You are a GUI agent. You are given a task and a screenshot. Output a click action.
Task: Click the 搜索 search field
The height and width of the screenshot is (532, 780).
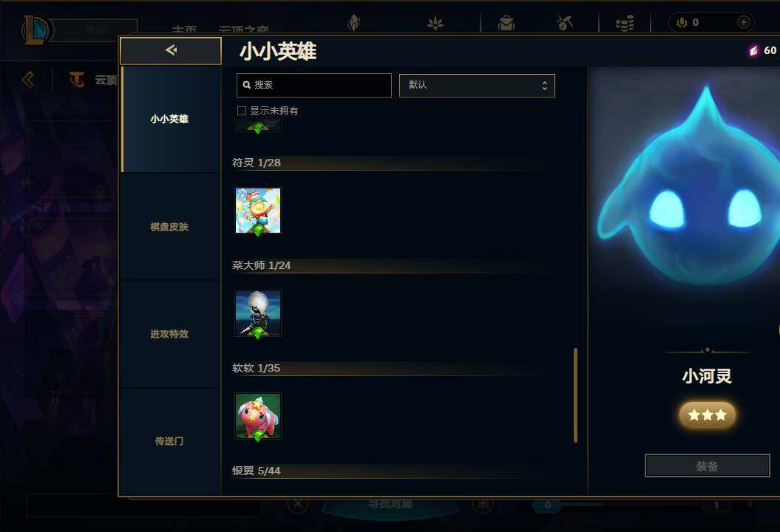coord(314,86)
